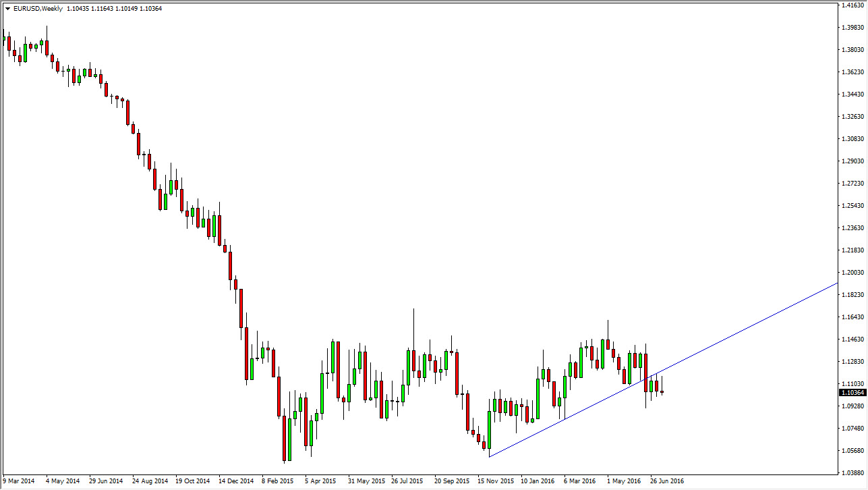Click the 1.14630 price axis label
The image size is (868, 490).
(852, 339)
